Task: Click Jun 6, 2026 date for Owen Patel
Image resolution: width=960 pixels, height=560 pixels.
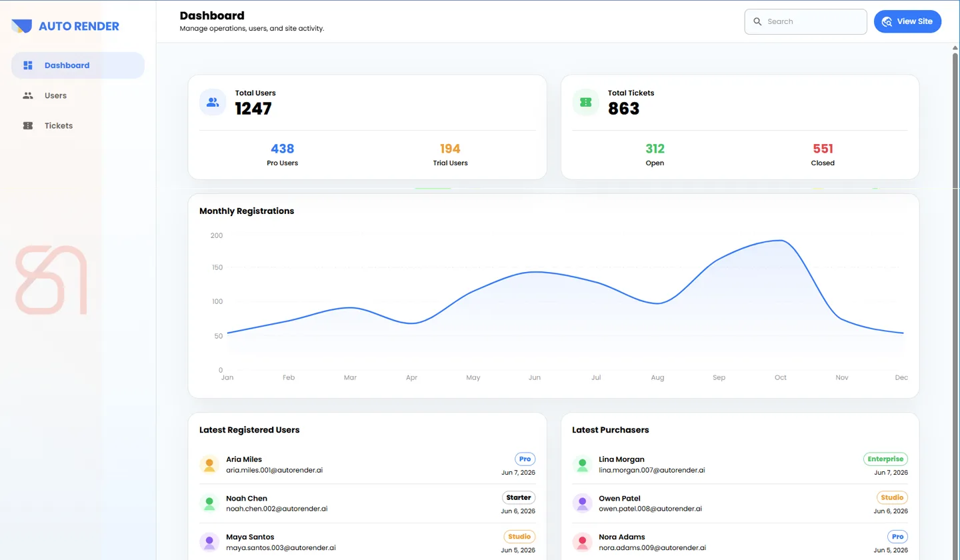Action: point(891,511)
